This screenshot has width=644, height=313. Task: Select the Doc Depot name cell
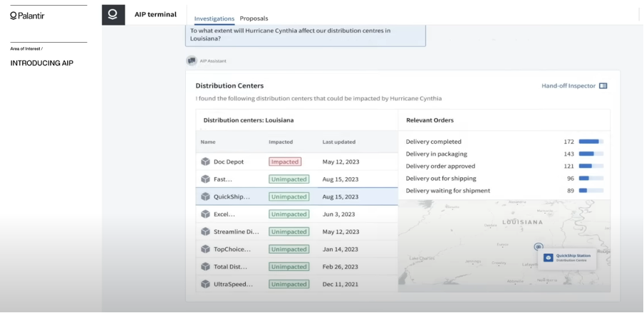coord(229,161)
